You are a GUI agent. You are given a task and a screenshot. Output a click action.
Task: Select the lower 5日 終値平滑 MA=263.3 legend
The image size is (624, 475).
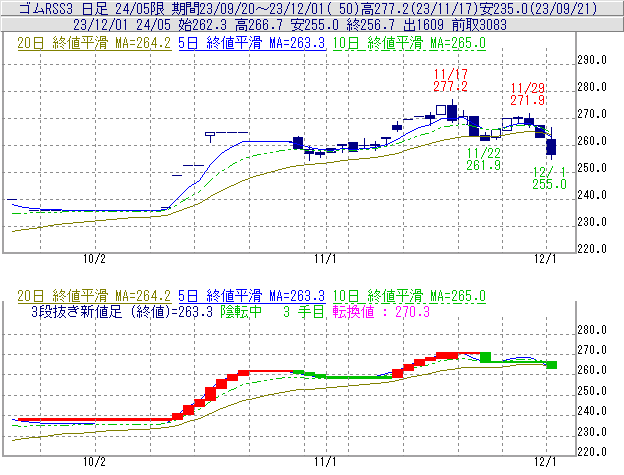point(252,296)
